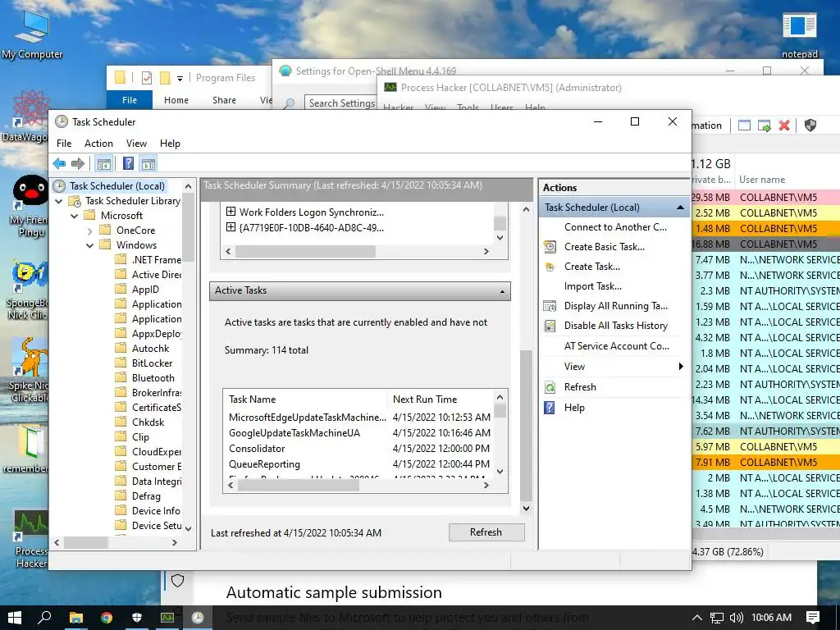Toggle the Show/Hide Console Tree toolbar icon

[104, 163]
